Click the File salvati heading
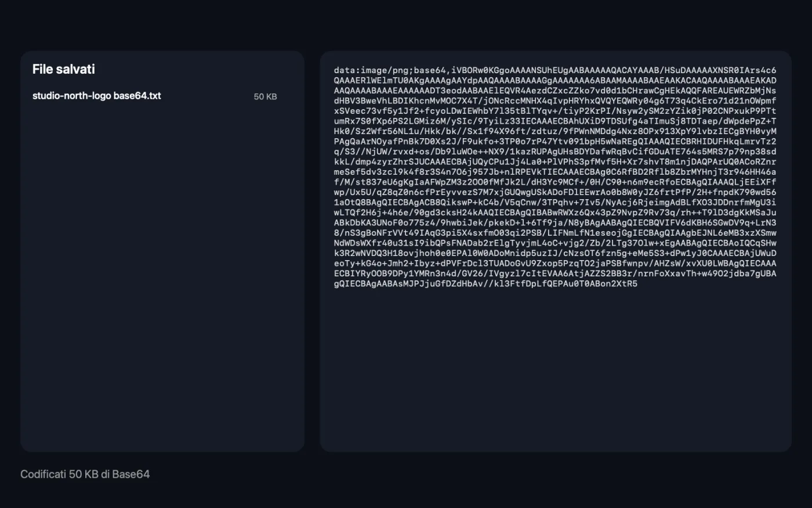This screenshot has width=812, height=508. pyautogui.click(x=64, y=69)
